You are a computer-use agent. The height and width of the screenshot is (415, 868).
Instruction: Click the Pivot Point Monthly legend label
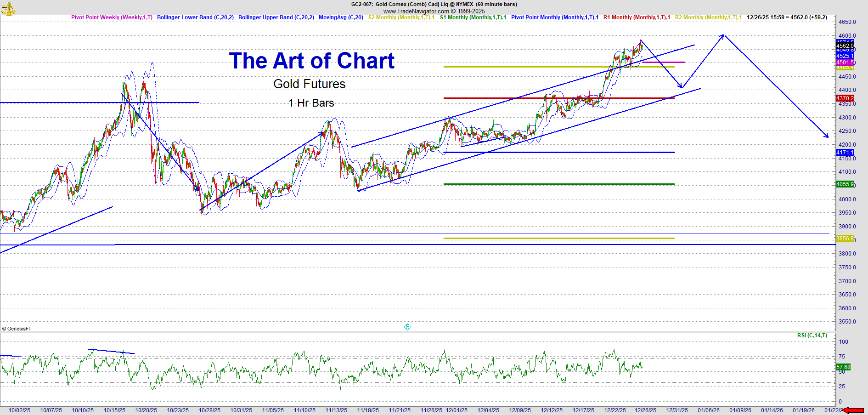pos(555,17)
